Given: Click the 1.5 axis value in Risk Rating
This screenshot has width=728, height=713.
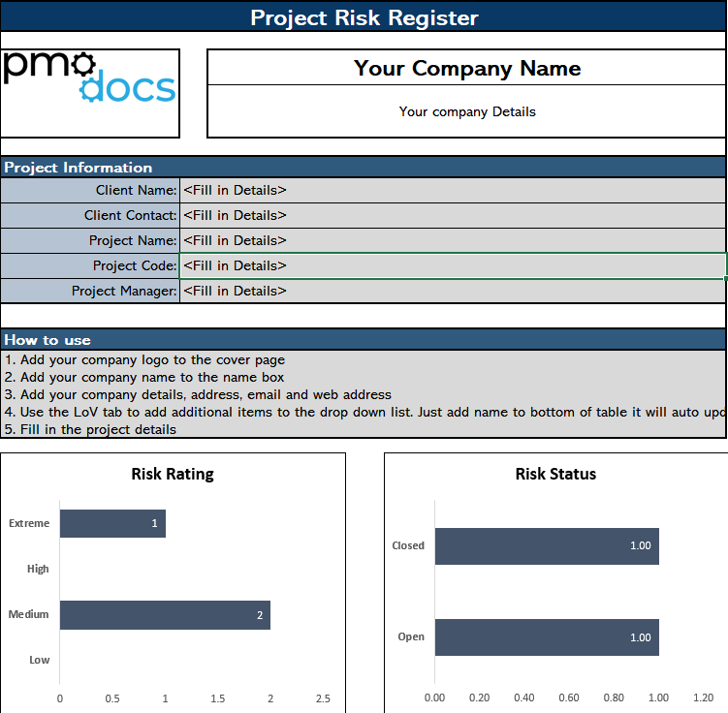Looking at the screenshot, I should (x=218, y=698).
